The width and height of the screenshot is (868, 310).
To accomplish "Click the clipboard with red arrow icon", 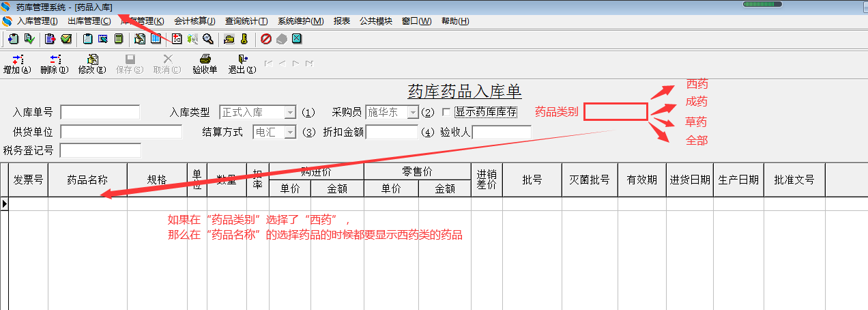I will (50, 39).
